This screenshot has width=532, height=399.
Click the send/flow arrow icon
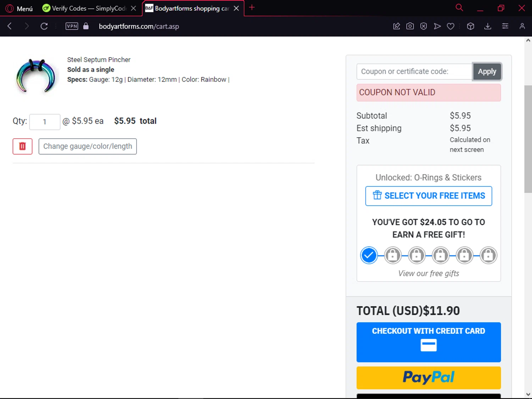[x=437, y=26]
